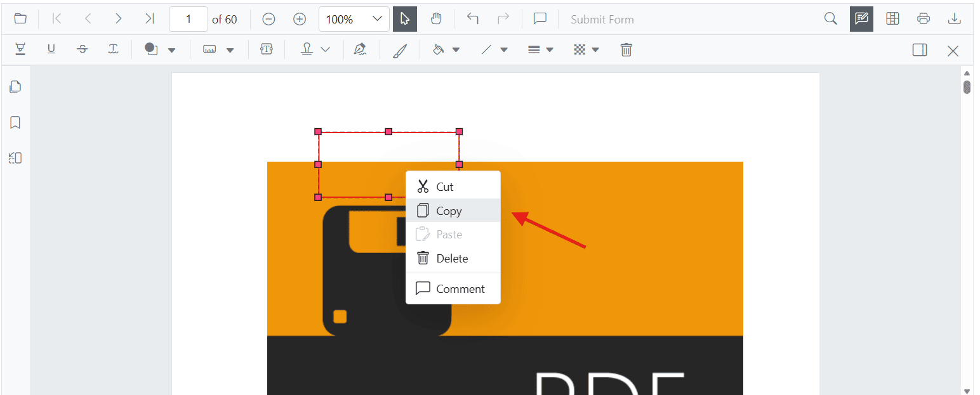Choose Copy in the context menu

click(453, 210)
